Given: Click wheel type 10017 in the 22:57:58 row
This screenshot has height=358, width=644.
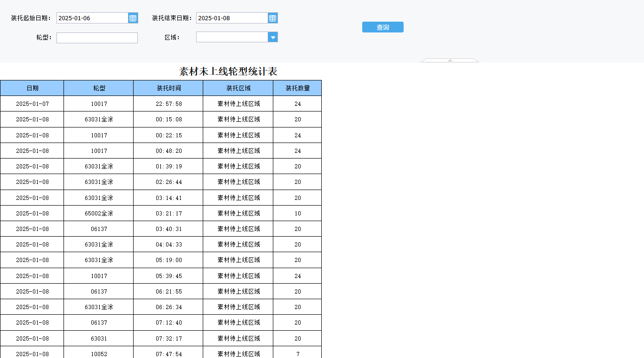Looking at the screenshot, I should [x=99, y=104].
